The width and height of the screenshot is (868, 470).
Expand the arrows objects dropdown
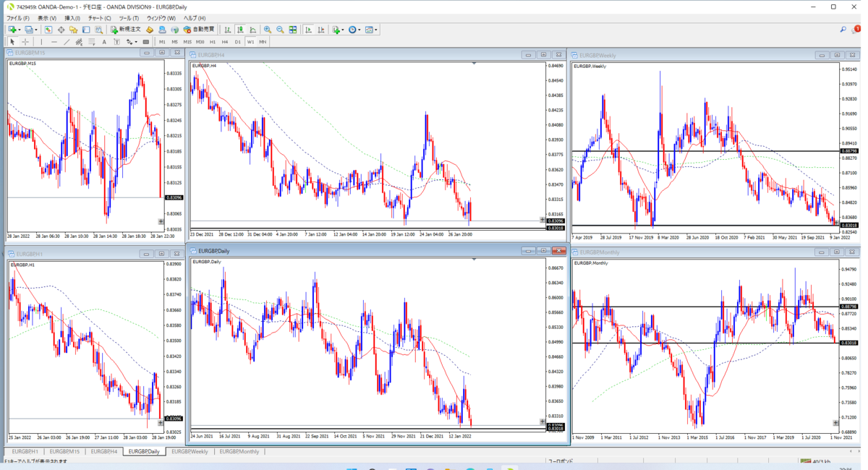click(x=136, y=42)
